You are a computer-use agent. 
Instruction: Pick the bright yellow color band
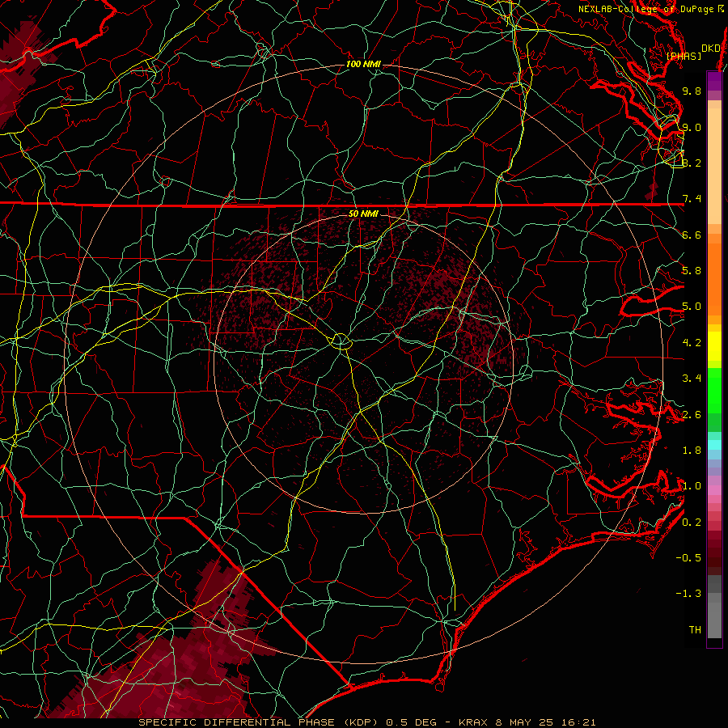pyautogui.click(x=714, y=346)
